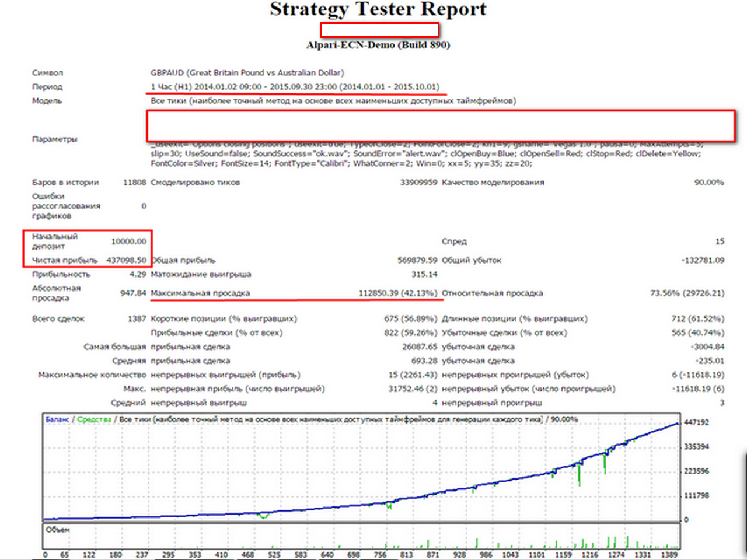Select the "Прибыльность" label
This screenshot has height=560, width=747.
click(61, 274)
